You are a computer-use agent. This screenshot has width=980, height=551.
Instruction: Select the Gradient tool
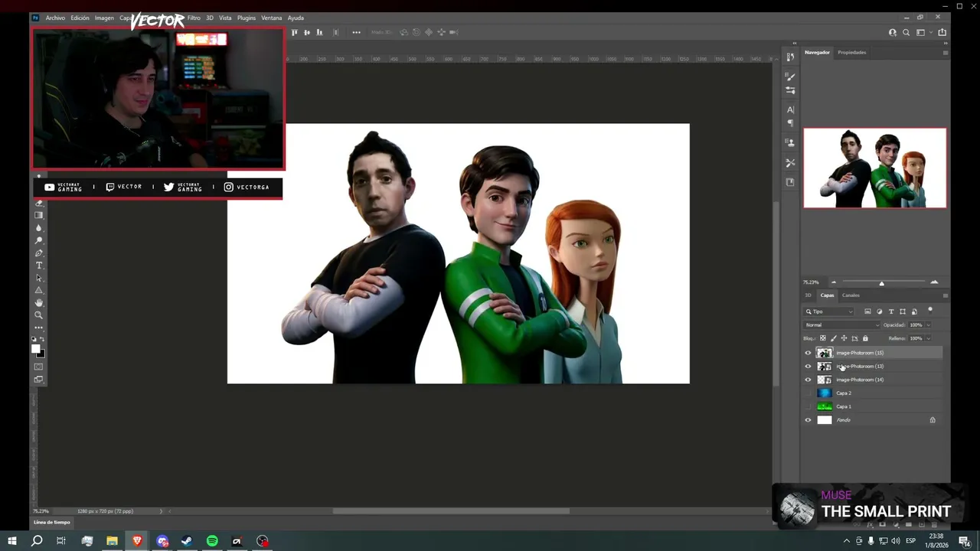pos(39,216)
